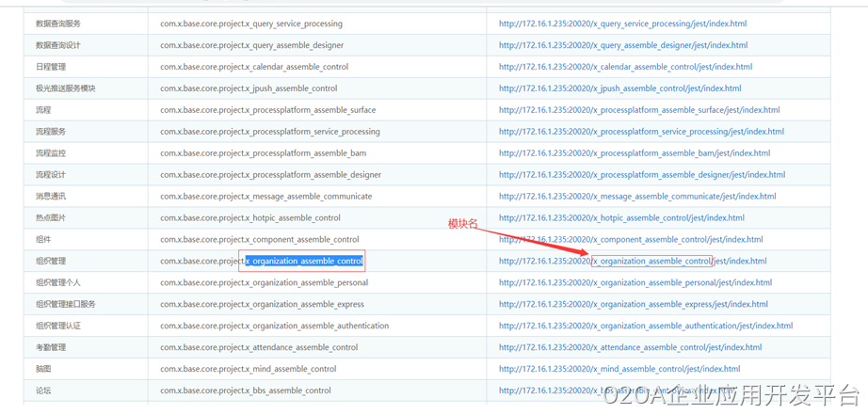Open the x_processplatform_assemble_surface jest link
The image size is (868, 415).
click(x=639, y=110)
